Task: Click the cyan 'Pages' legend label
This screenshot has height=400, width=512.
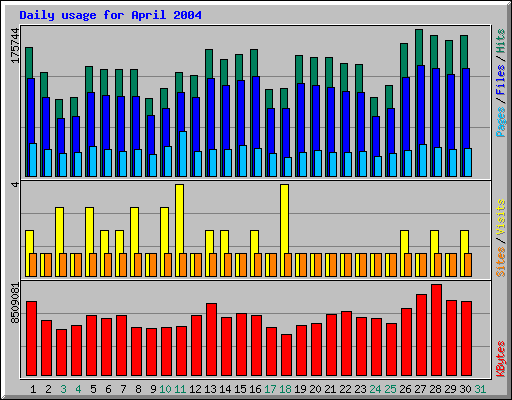Action: (501, 122)
